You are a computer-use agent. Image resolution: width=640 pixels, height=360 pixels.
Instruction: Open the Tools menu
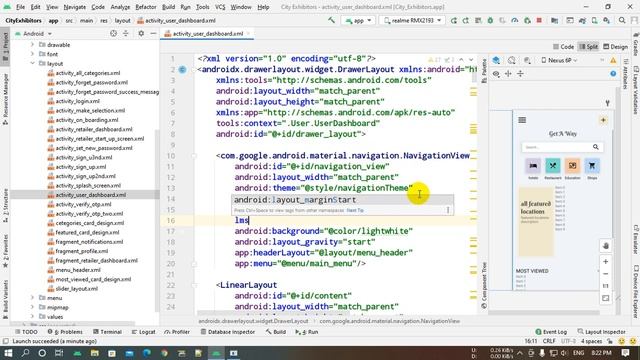[x=202, y=7]
